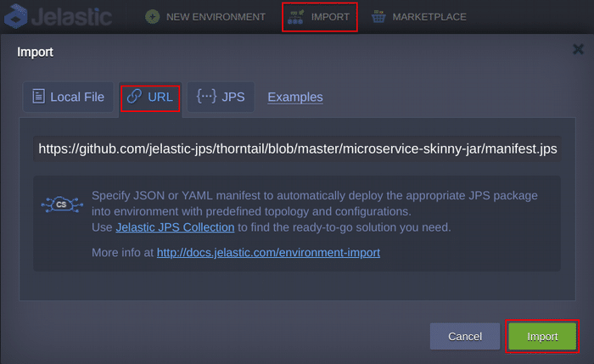
Task: Click the Import dialog title text
Action: click(35, 52)
